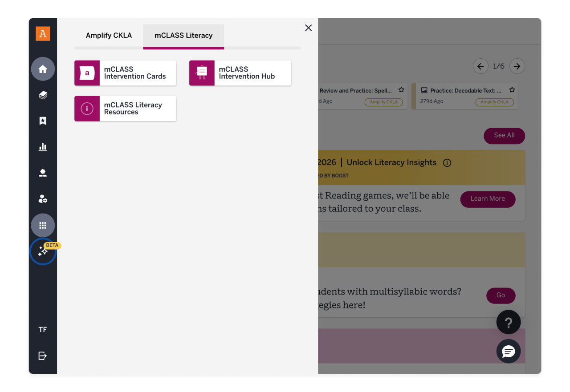Open the bar chart reporting icon
Screen dimensions: 570x392
pos(43,147)
